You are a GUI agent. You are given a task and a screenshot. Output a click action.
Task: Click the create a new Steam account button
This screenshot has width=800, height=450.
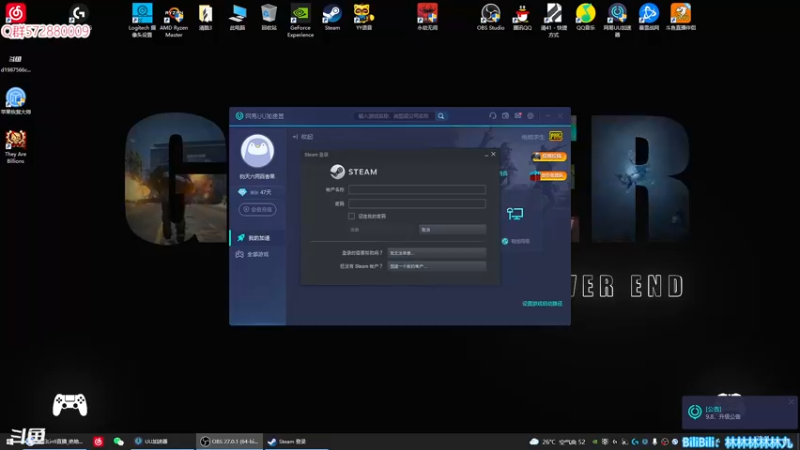click(x=437, y=266)
